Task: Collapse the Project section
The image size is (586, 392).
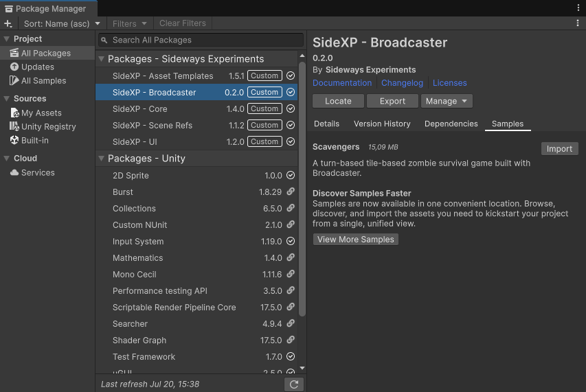Action: pos(6,39)
